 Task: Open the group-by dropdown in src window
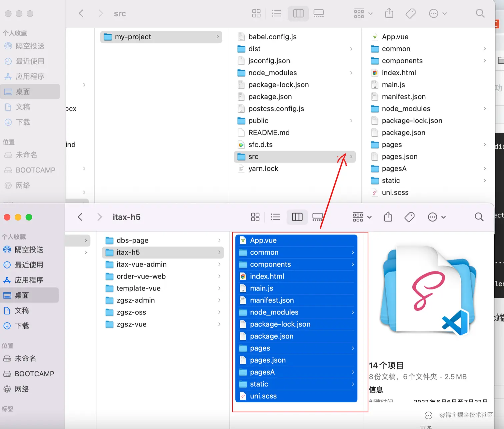(x=363, y=13)
